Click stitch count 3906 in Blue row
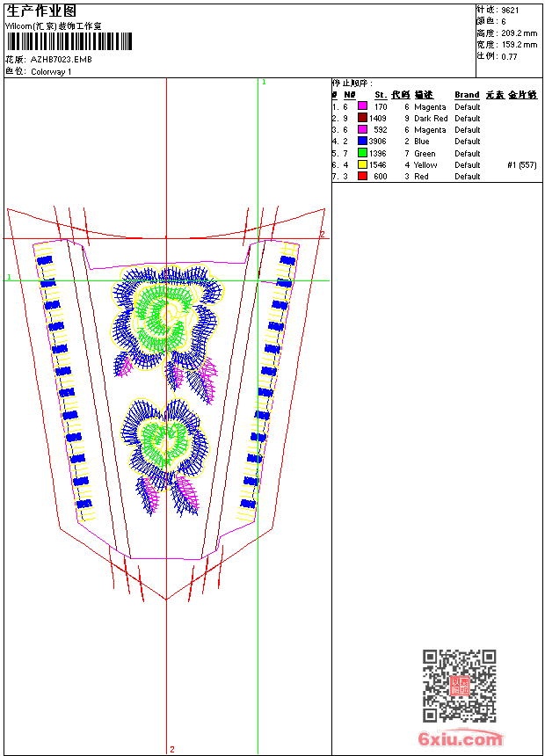 [378, 142]
